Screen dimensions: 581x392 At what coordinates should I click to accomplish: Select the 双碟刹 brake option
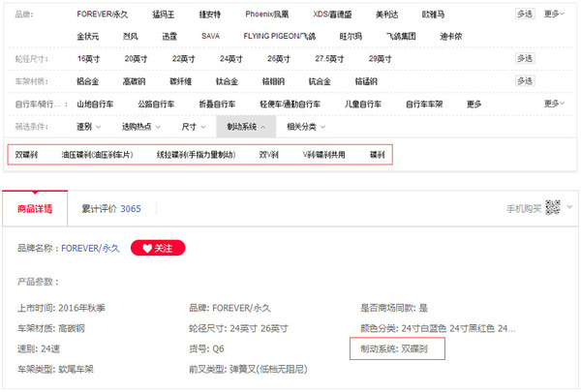point(26,155)
